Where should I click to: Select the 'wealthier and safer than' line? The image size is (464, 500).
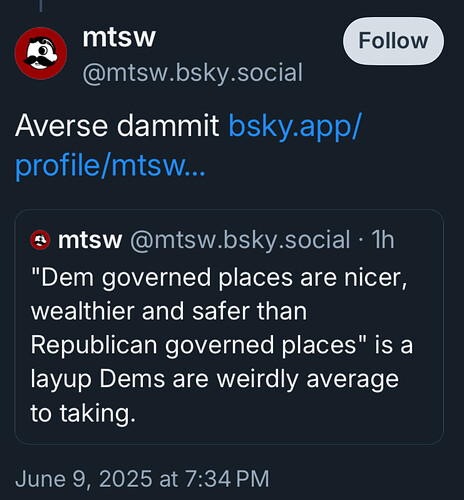(169, 311)
